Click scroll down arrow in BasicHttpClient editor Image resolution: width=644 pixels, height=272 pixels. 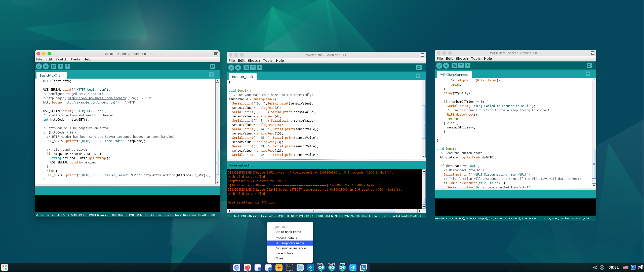point(217,182)
